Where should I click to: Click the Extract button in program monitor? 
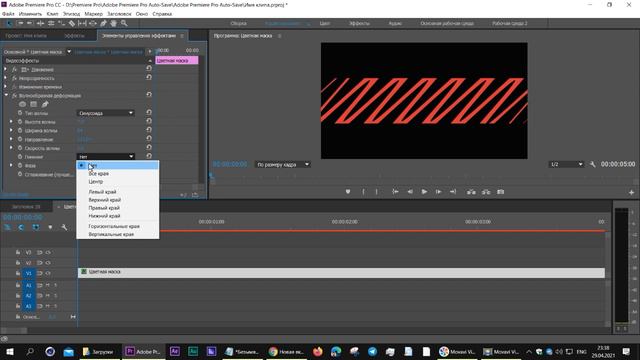(x=486, y=192)
